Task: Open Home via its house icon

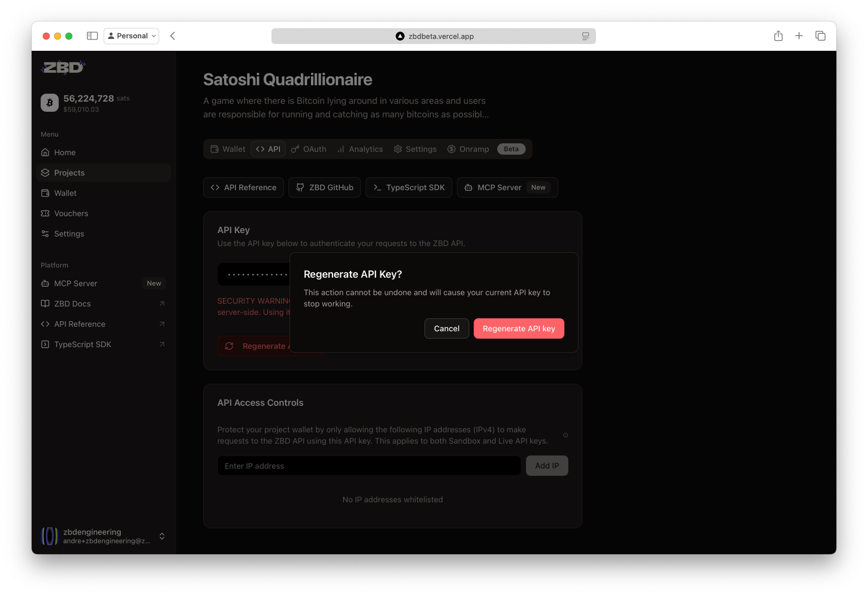Action: point(45,152)
